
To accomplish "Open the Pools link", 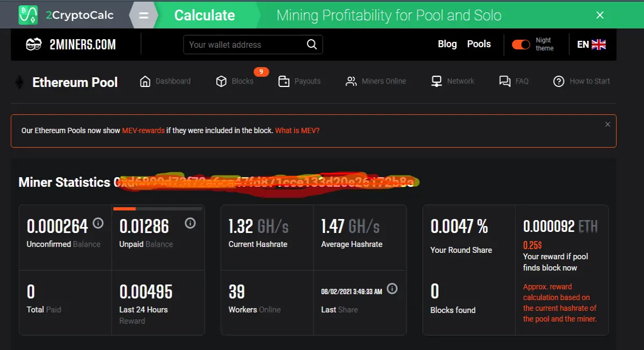I will [x=479, y=44].
